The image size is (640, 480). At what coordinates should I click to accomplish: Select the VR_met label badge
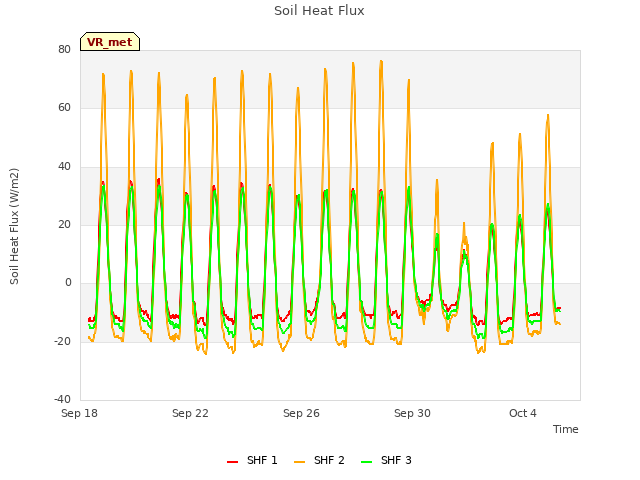(x=110, y=42)
